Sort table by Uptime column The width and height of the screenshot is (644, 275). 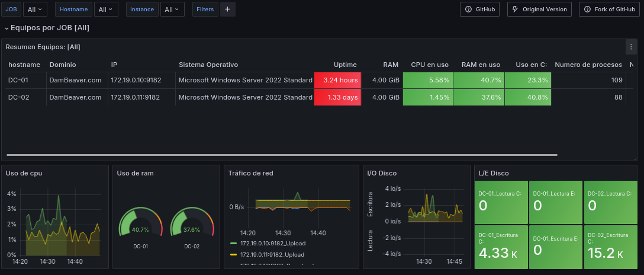point(345,65)
